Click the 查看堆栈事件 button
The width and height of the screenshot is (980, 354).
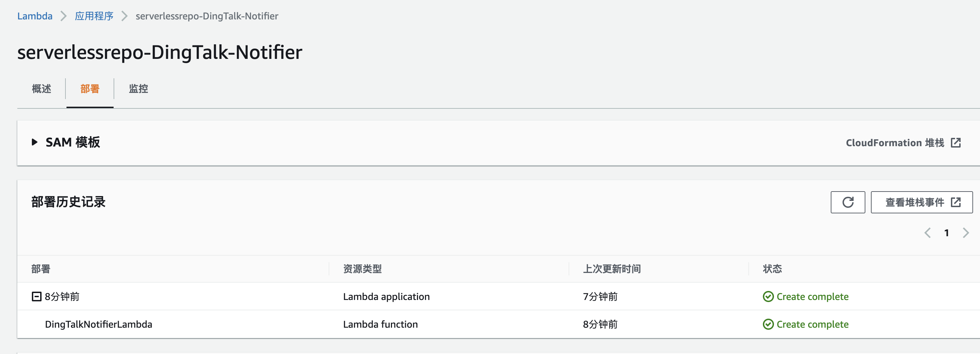915,202
